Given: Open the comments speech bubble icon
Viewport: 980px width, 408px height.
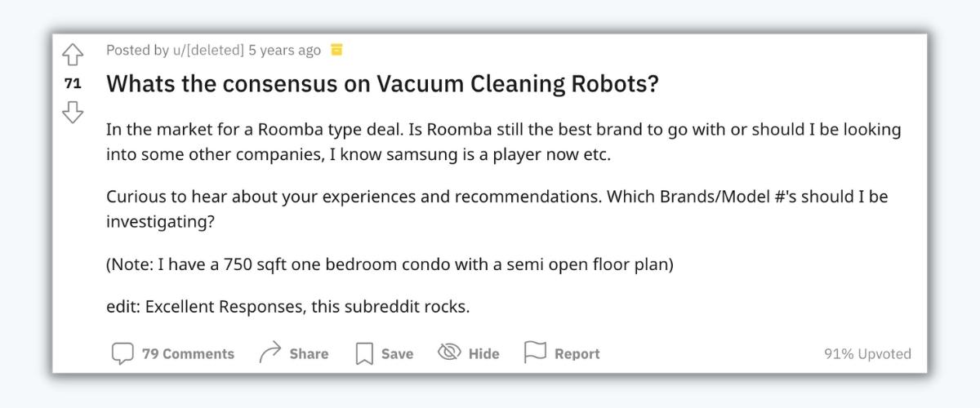Looking at the screenshot, I should click(x=122, y=353).
